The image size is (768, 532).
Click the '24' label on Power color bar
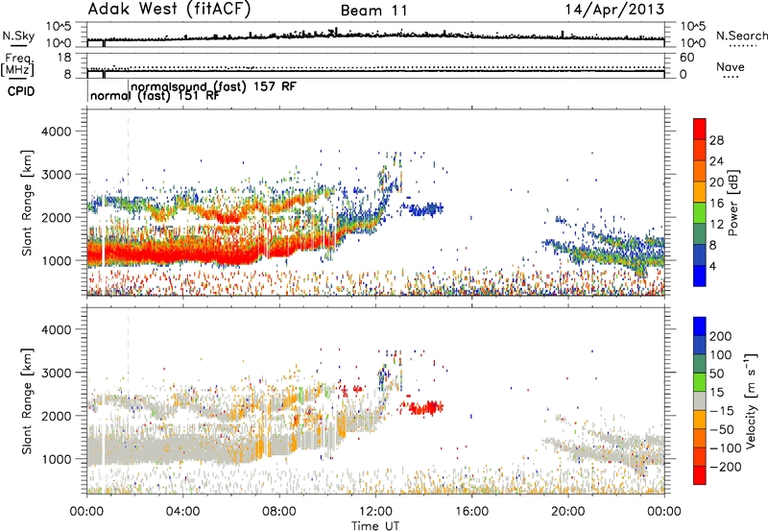pos(716,161)
